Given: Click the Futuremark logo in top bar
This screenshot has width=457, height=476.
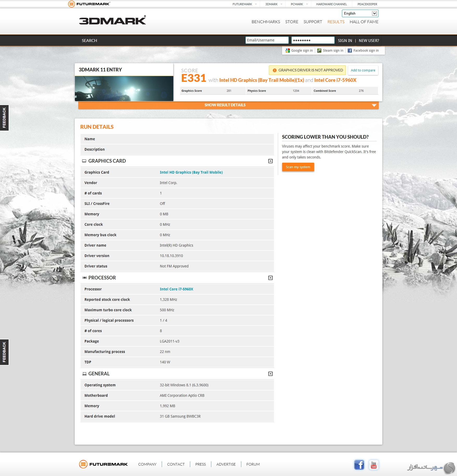Looking at the screenshot, I should click(x=89, y=4).
